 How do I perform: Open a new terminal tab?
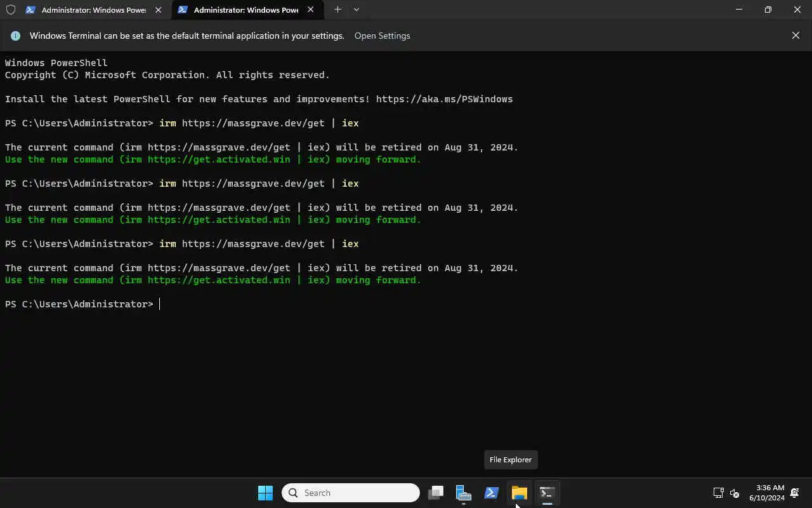click(337, 10)
